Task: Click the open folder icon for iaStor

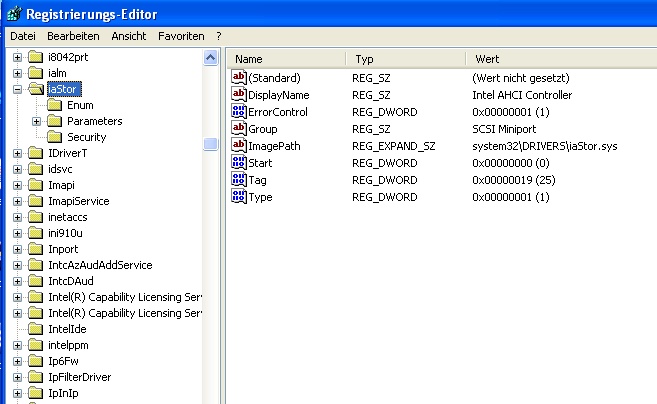Action: pyautogui.click(x=36, y=89)
